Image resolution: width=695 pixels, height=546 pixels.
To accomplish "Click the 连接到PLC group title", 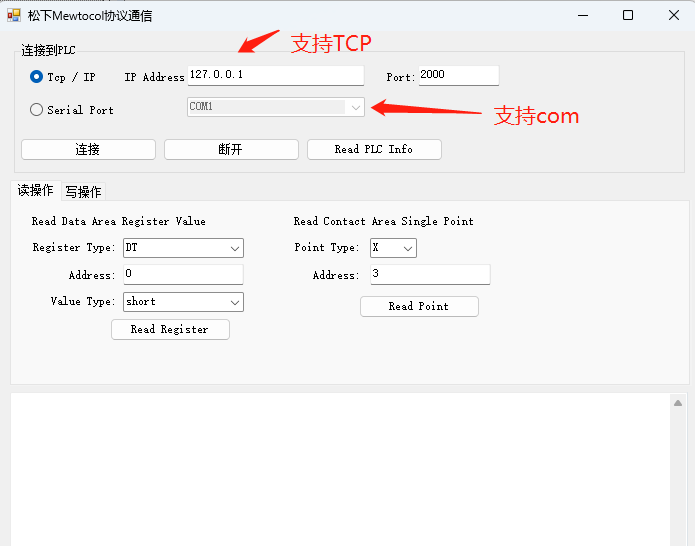I will click(48, 50).
